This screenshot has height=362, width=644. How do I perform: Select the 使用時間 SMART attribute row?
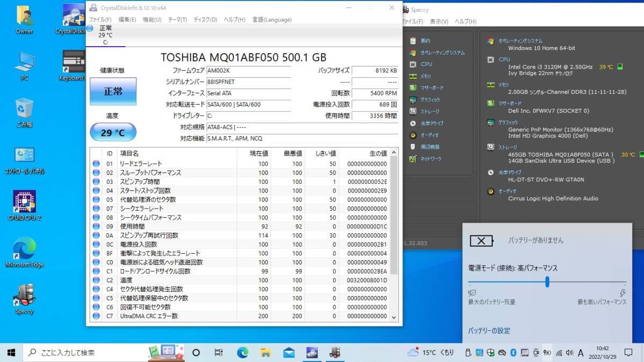tap(240, 226)
